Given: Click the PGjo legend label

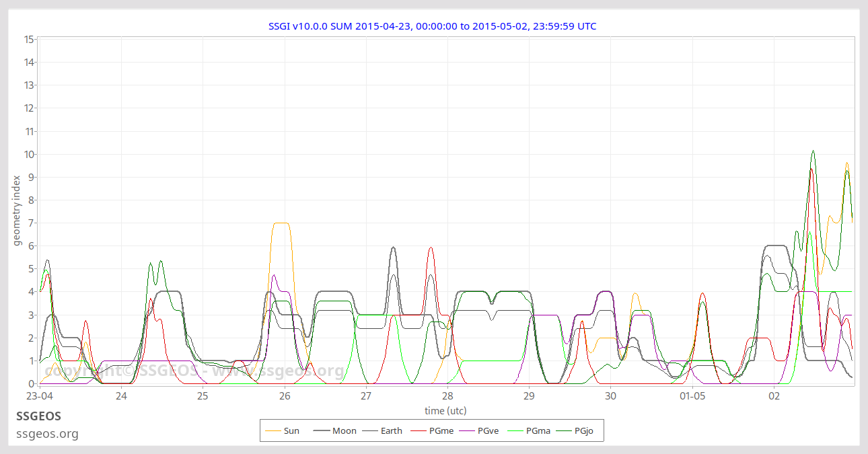Looking at the screenshot, I should pos(584,430).
